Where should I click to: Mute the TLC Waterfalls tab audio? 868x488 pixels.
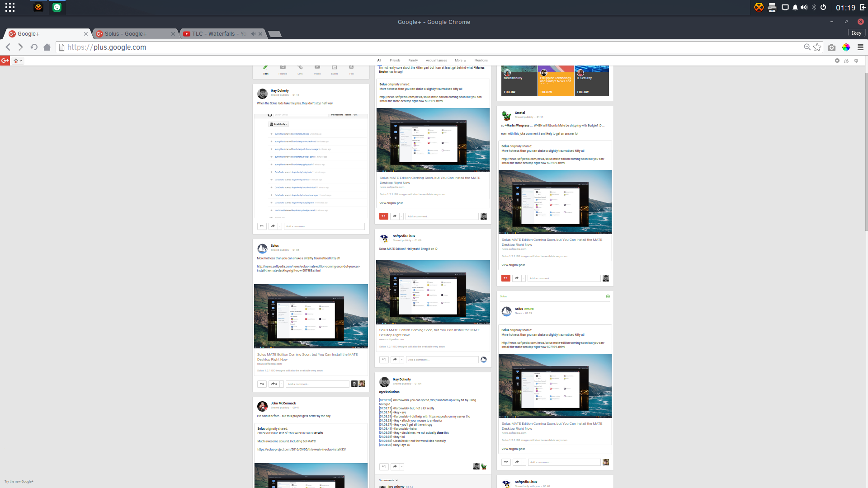point(254,34)
